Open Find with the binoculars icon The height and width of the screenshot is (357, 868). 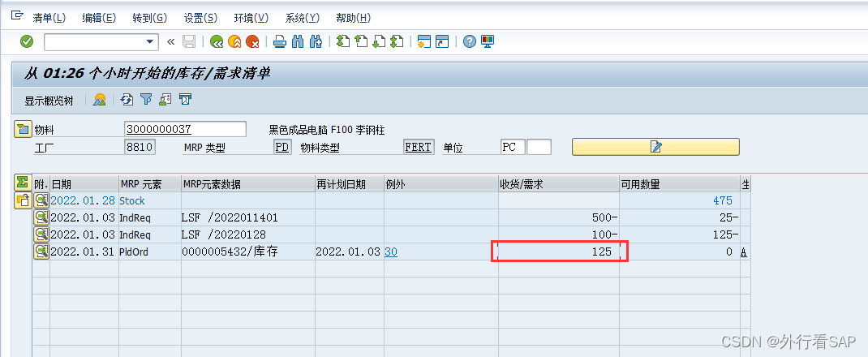tap(298, 41)
